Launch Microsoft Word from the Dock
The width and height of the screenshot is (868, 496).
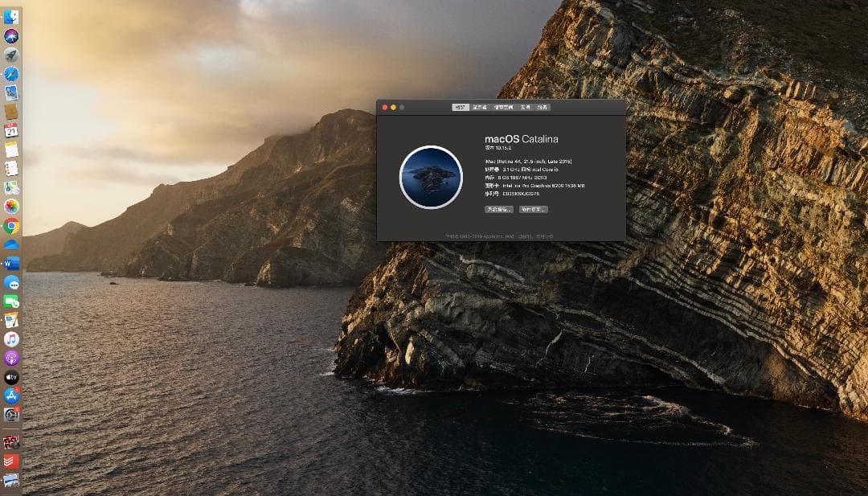(11, 264)
